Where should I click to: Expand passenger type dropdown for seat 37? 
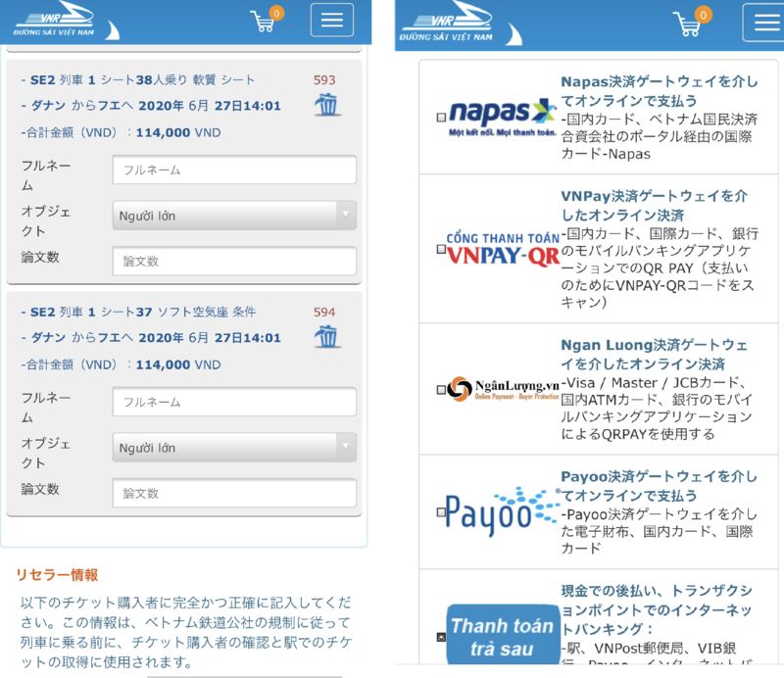click(234, 448)
